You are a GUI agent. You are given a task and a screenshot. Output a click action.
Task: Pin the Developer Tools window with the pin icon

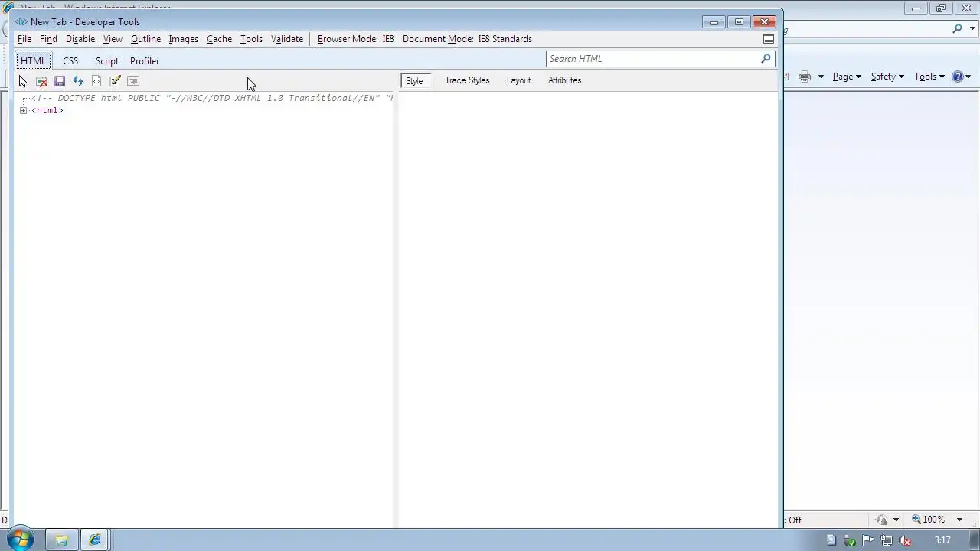pyautogui.click(x=769, y=39)
